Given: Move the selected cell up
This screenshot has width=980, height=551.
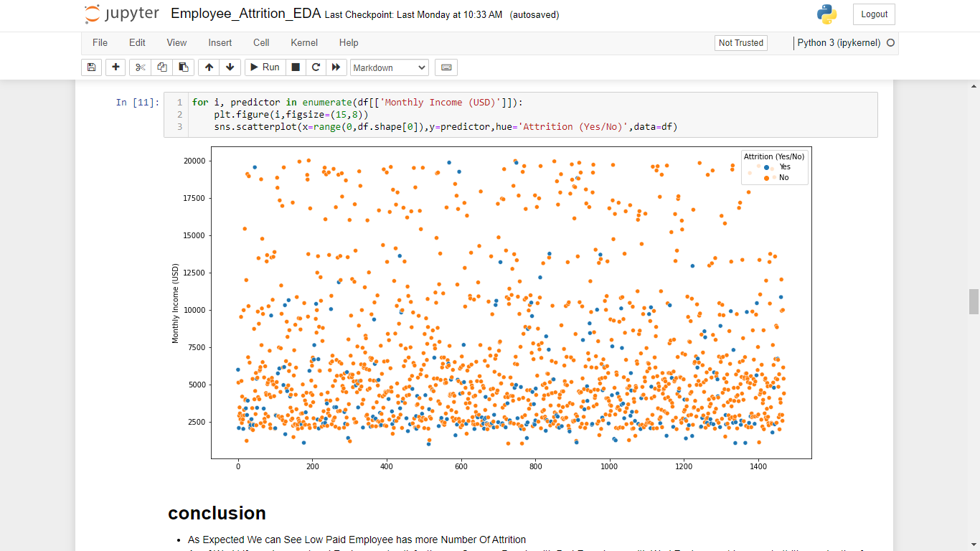Looking at the screenshot, I should tap(208, 67).
